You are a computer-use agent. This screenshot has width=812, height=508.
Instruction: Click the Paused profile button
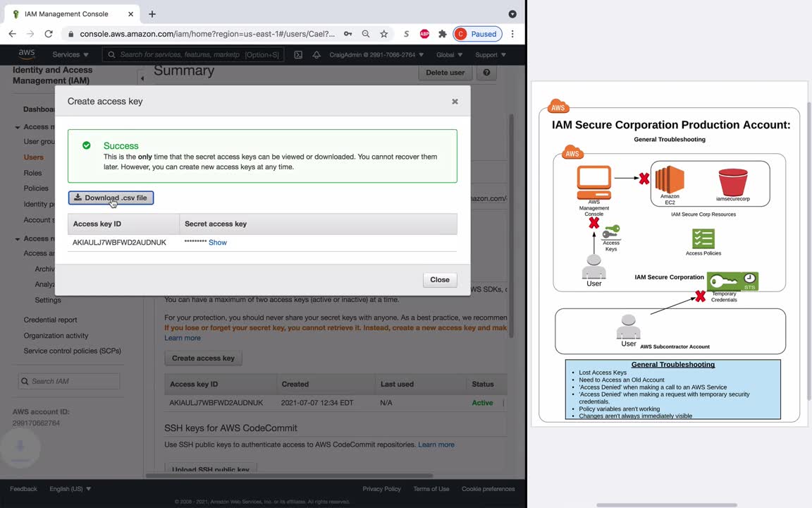pyautogui.click(x=477, y=34)
